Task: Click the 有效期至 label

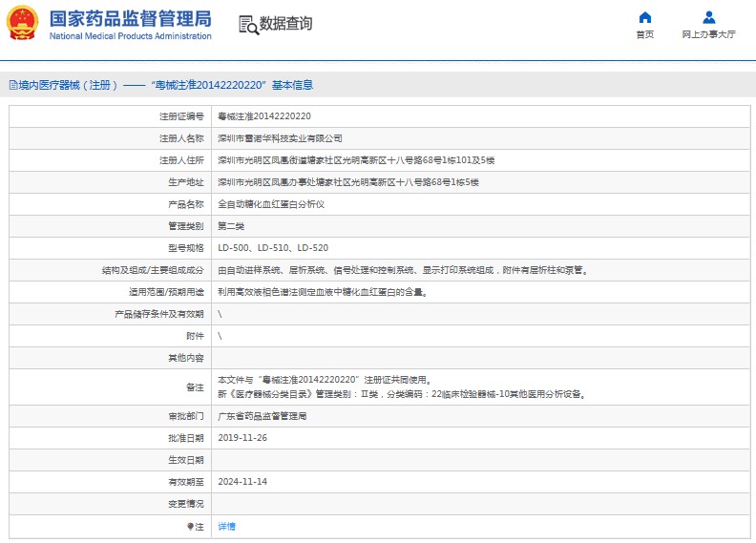Action: [x=186, y=482]
